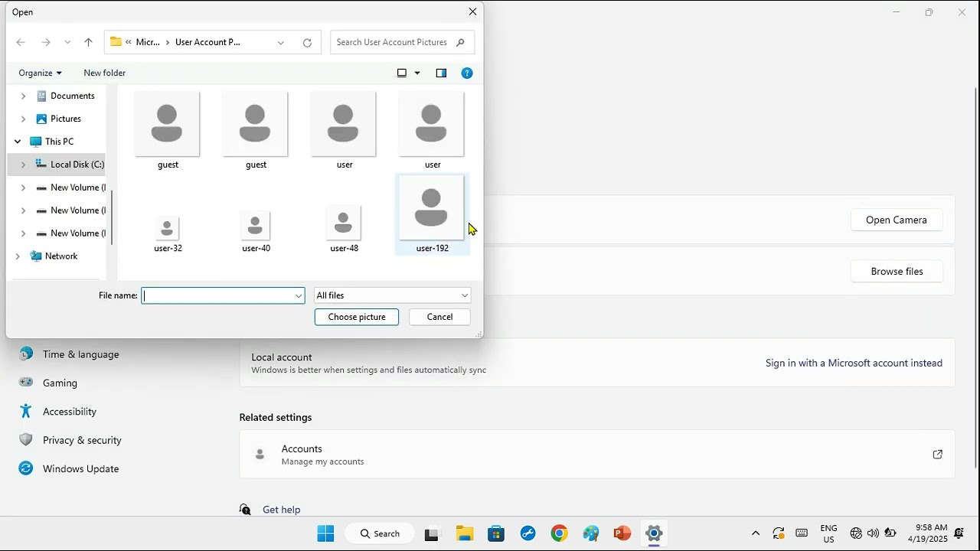
Task: Open Google Chrome from taskbar
Action: (560, 533)
